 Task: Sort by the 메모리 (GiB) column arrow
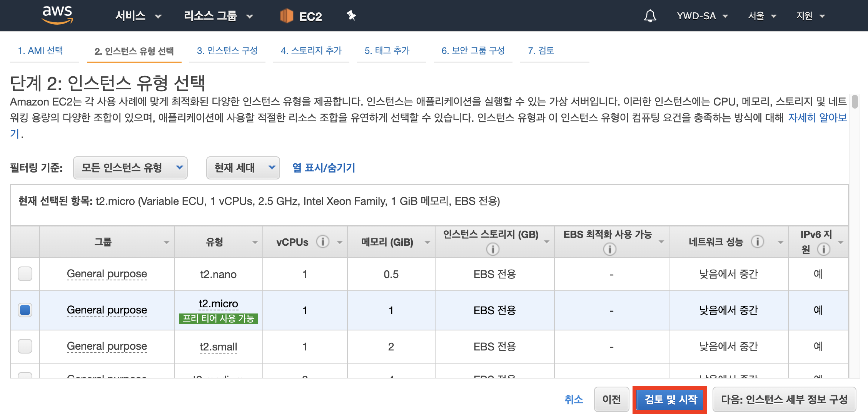(x=427, y=242)
